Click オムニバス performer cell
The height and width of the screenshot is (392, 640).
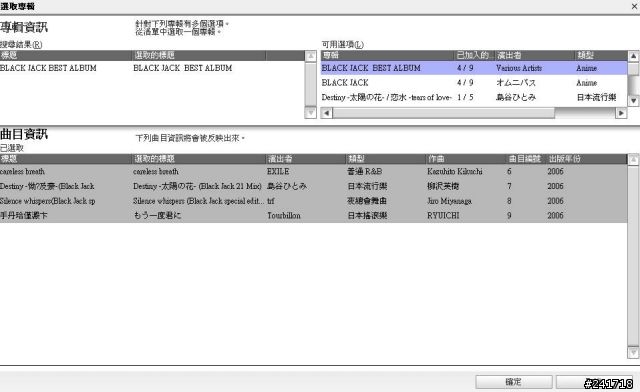[516, 83]
